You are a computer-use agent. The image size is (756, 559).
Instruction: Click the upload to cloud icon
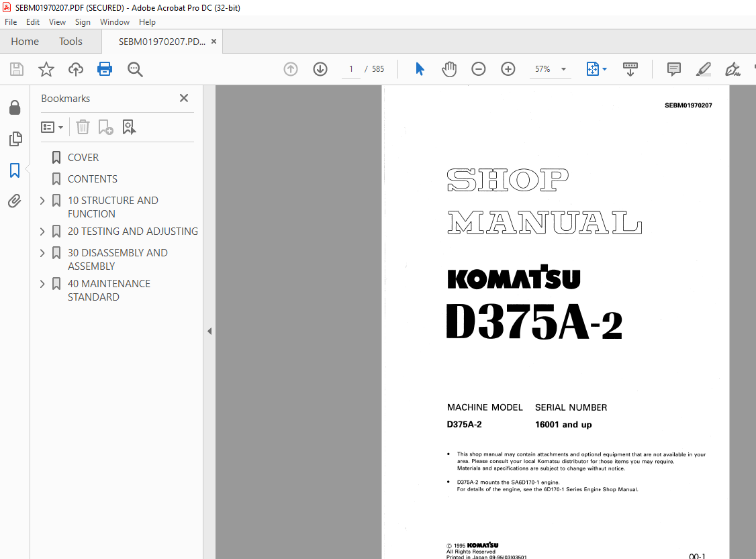pyautogui.click(x=76, y=69)
